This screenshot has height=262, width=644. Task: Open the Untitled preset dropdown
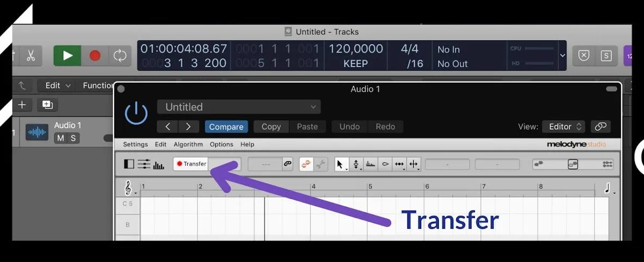pos(239,107)
